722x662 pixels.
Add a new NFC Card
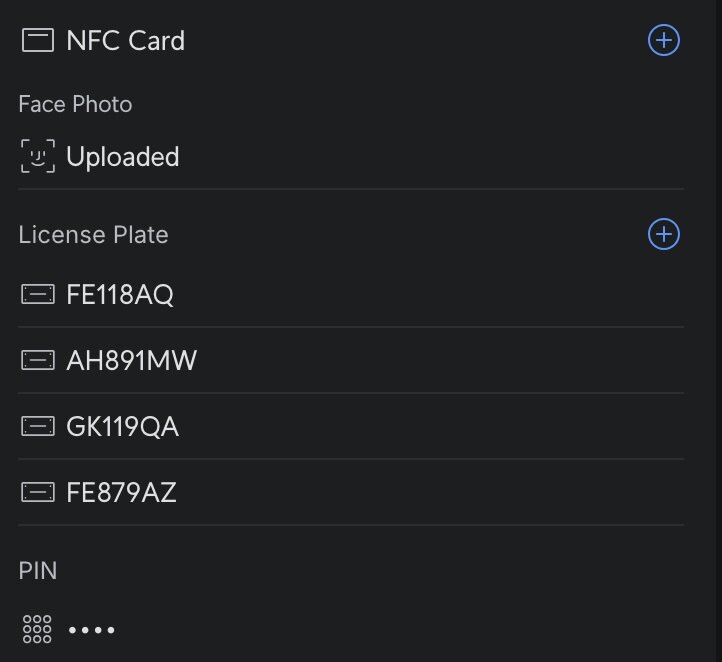(x=664, y=40)
